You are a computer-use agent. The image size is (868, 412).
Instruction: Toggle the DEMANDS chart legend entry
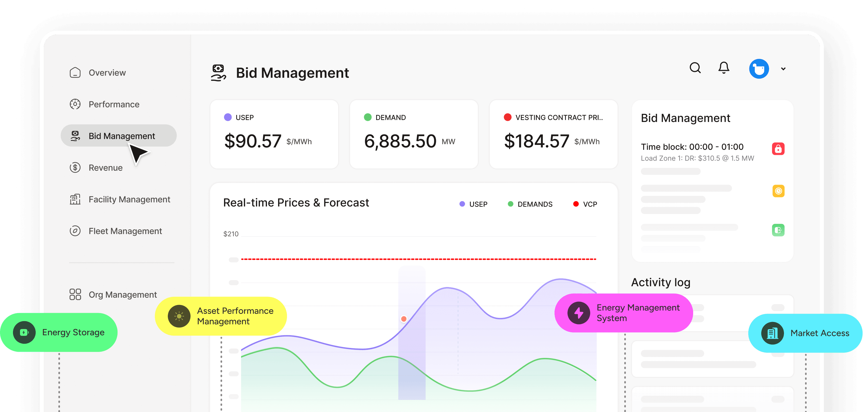[x=530, y=204]
